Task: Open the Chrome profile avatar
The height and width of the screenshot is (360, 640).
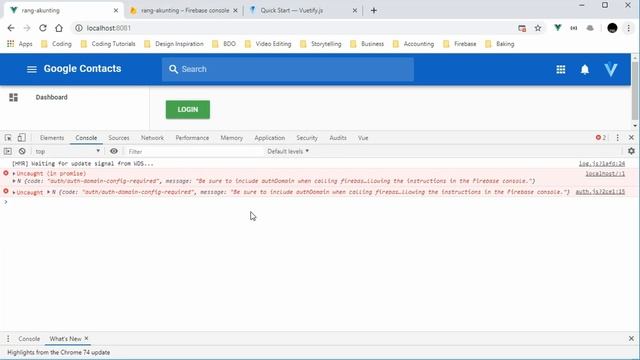Action: 612,28
